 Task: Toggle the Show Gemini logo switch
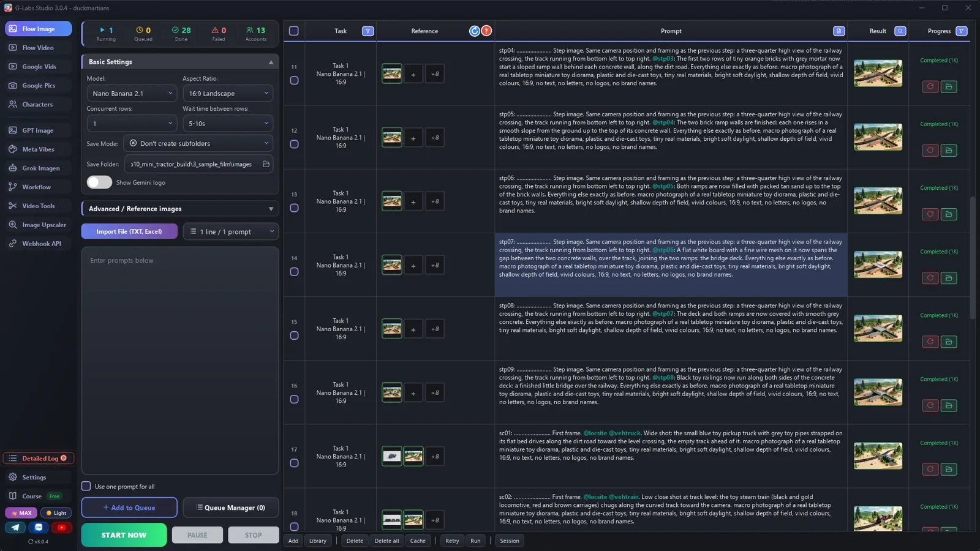(x=99, y=182)
